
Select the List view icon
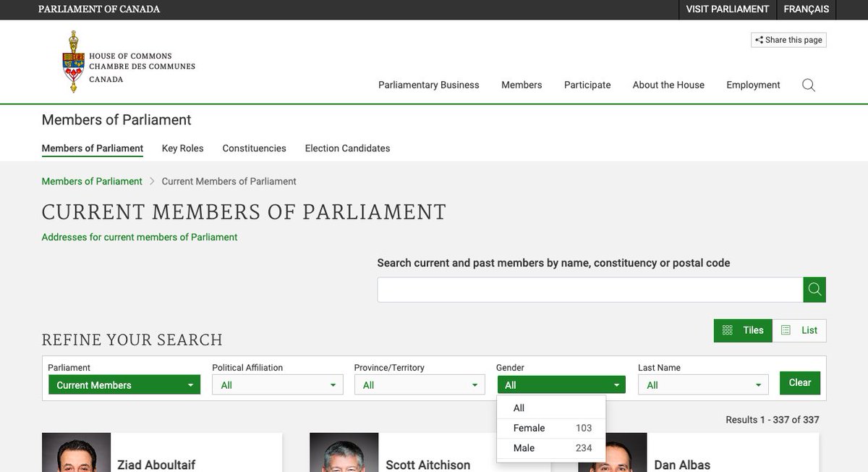(x=786, y=330)
